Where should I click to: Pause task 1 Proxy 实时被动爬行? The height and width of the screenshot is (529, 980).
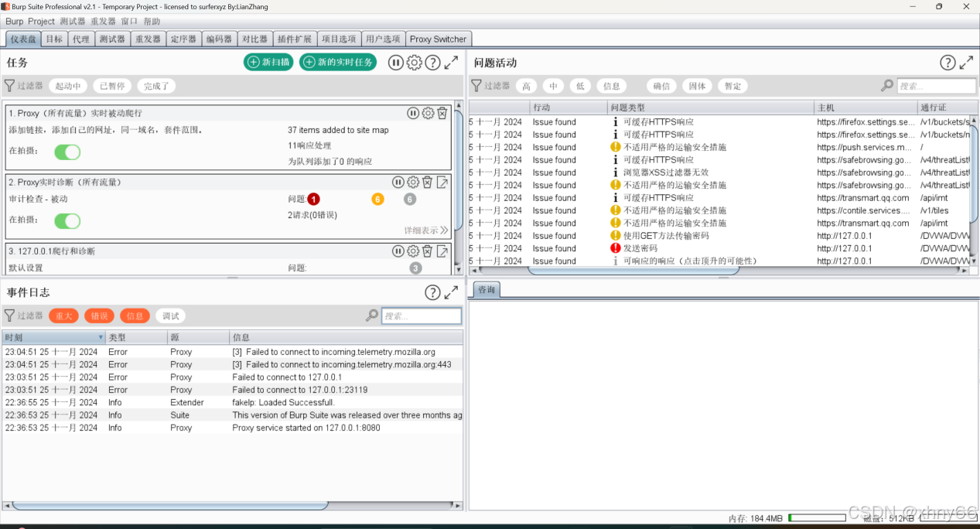(413, 113)
